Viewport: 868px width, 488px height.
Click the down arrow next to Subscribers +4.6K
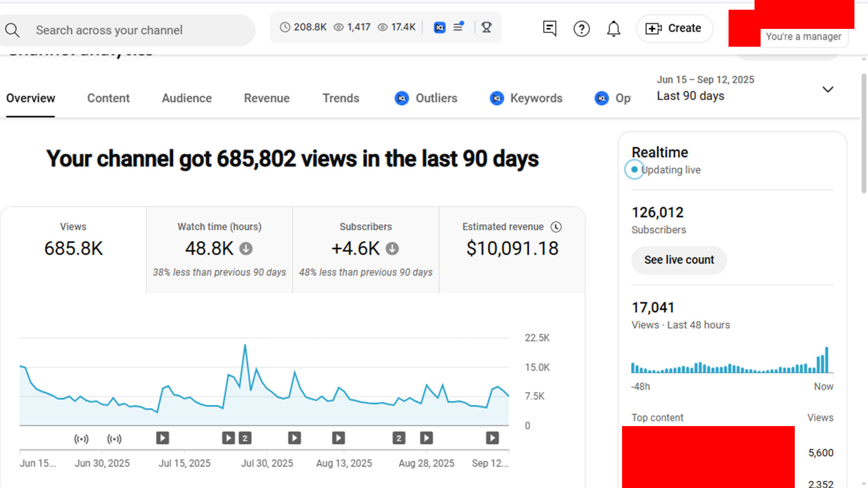392,249
